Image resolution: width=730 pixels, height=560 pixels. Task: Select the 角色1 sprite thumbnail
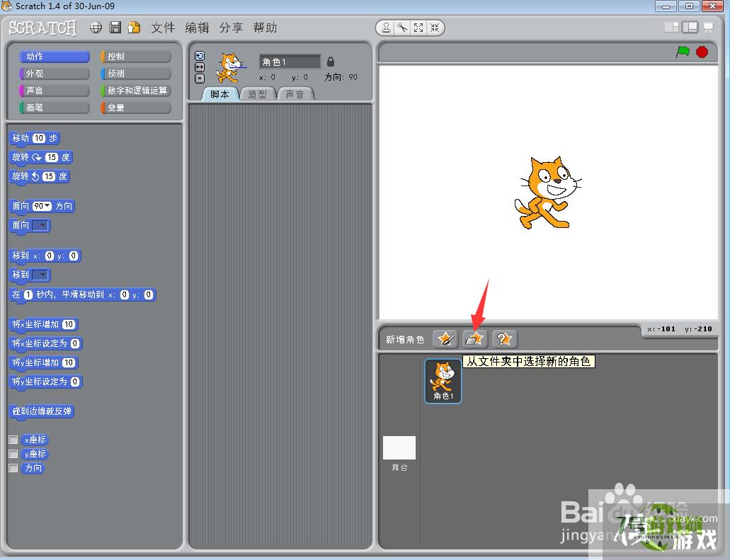point(443,381)
